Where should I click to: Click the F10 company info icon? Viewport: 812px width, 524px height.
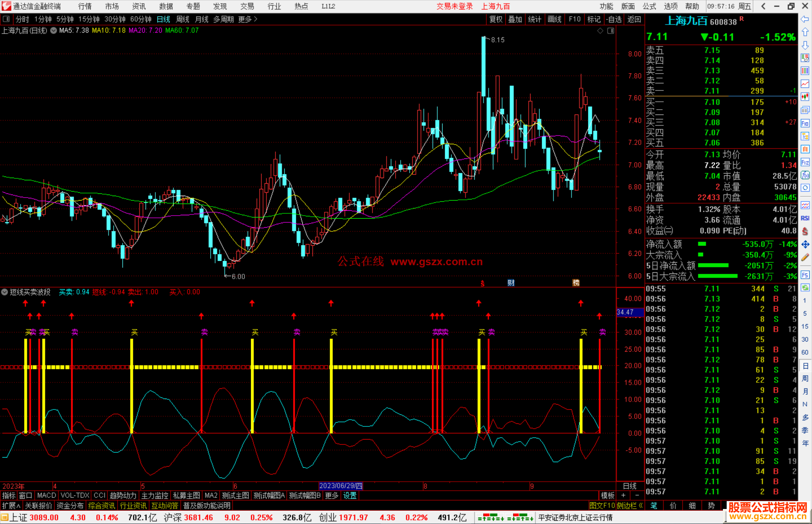pos(805,123)
